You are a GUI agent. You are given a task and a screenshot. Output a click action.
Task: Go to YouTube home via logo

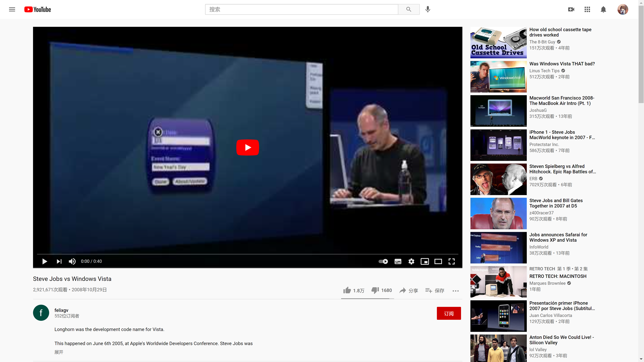pyautogui.click(x=38, y=10)
